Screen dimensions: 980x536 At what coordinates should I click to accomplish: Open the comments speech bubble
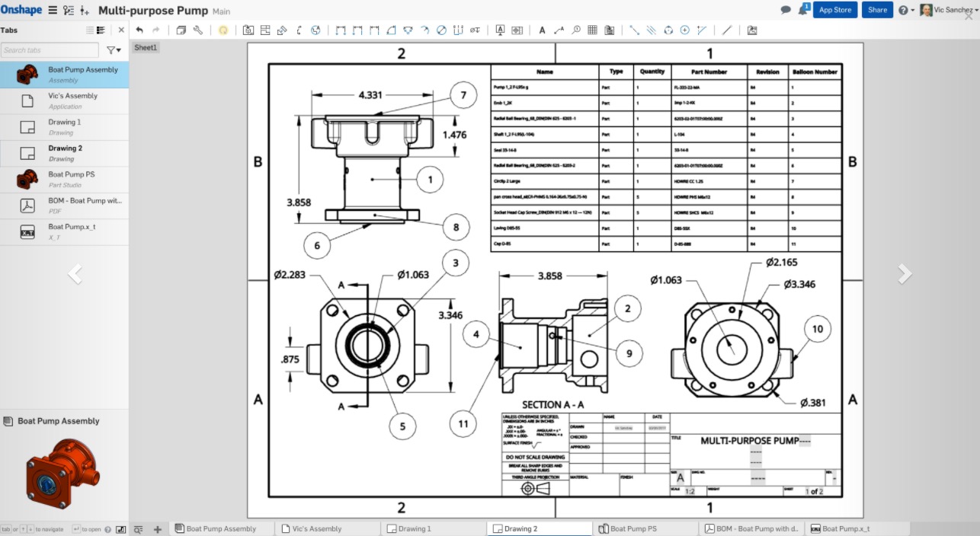pyautogui.click(x=786, y=10)
